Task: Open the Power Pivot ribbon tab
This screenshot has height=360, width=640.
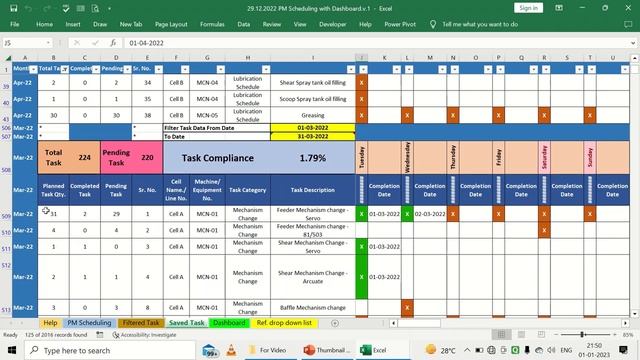Action: point(400,24)
